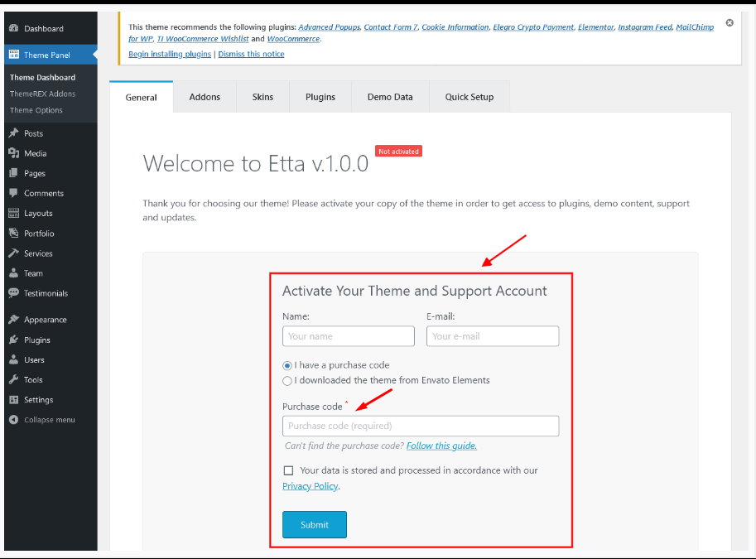The height and width of the screenshot is (559, 756).
Task: Open the Elementor plugin link
Action: (596, 27)
